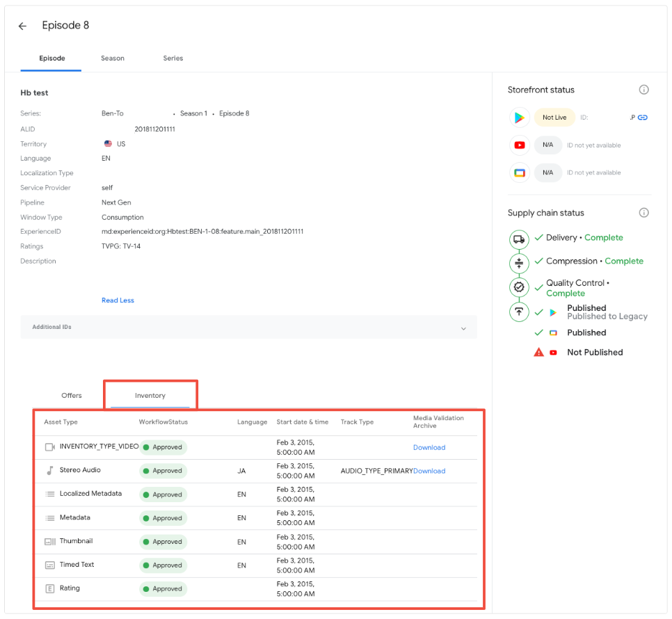The height and width of the screenshot is (619, 672).
Task: Switch to the Season tab
Action: tap(112, 58)
